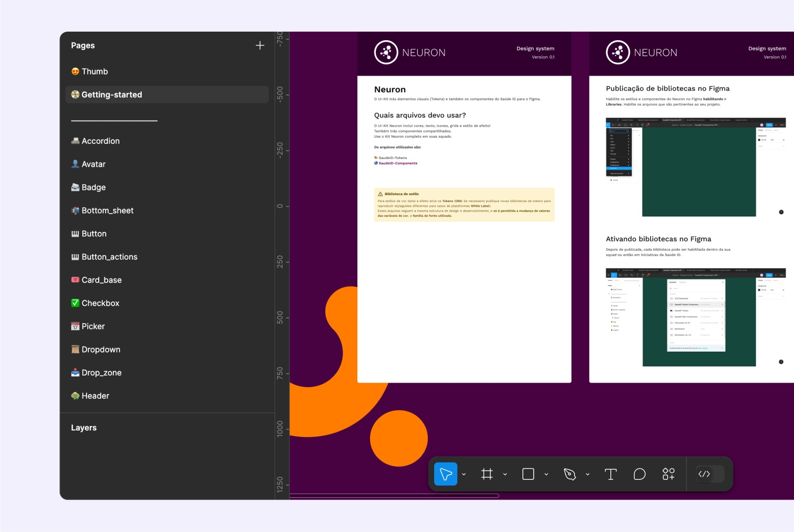Image resolution: width=794 pixels, height=532 pixels.
Task: Open the Dropdown page
Action: point(167,350)
